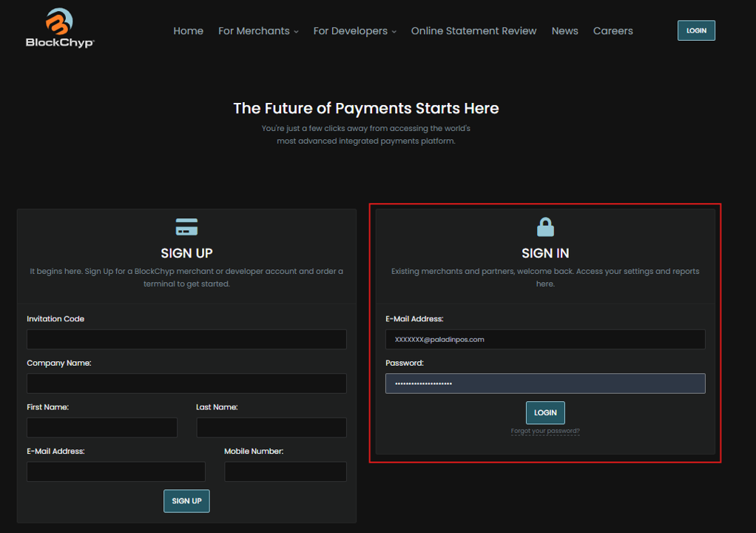756x533 pixels.
Task: Click the LOGIN button below Password
Action: 545,412
